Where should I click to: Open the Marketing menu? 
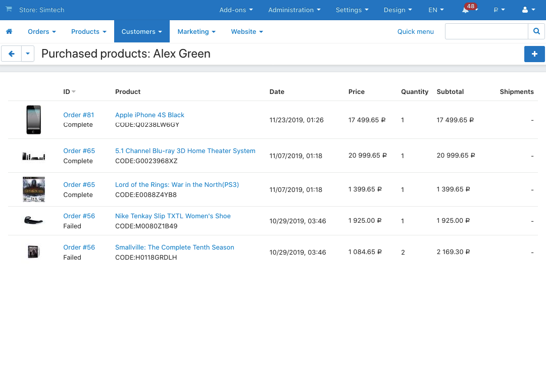click(x=196, y=32)
